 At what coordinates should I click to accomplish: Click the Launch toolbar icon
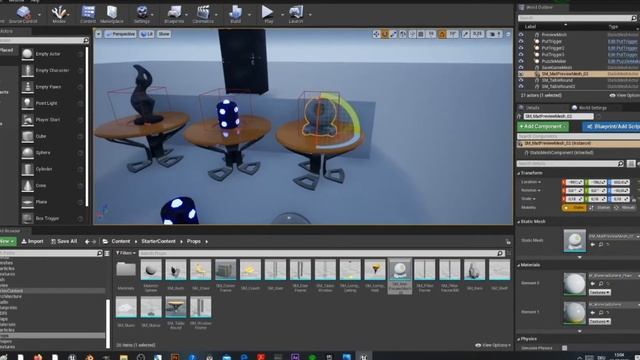[x=296, y=14]
